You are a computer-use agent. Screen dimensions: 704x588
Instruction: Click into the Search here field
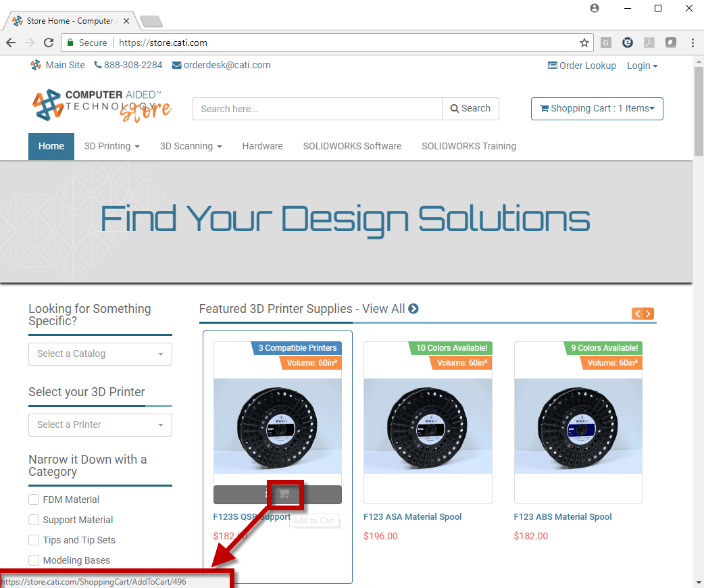[x=318, y=109]
